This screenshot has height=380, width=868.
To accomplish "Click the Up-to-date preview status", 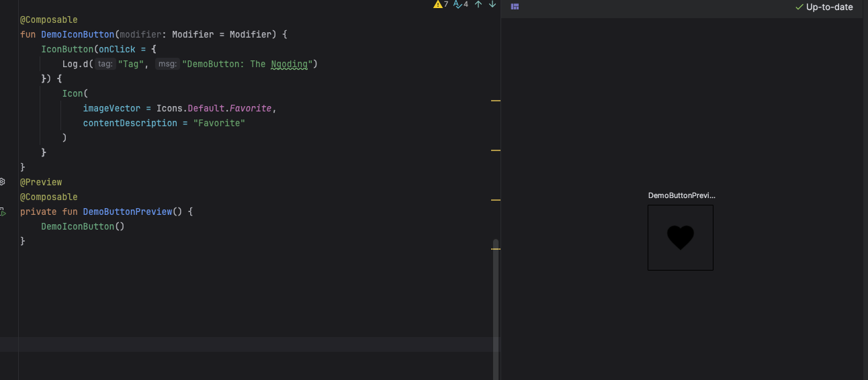I will tap(824, 7).
